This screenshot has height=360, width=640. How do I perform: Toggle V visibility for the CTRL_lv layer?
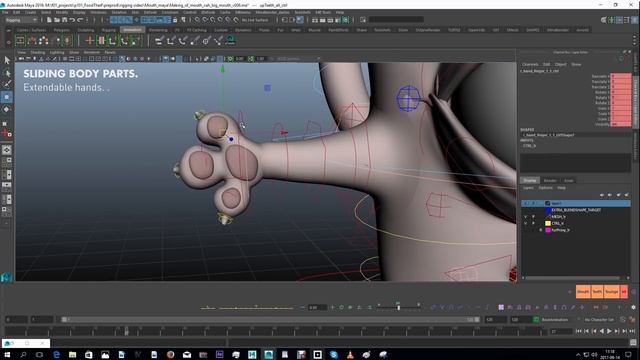525,223
